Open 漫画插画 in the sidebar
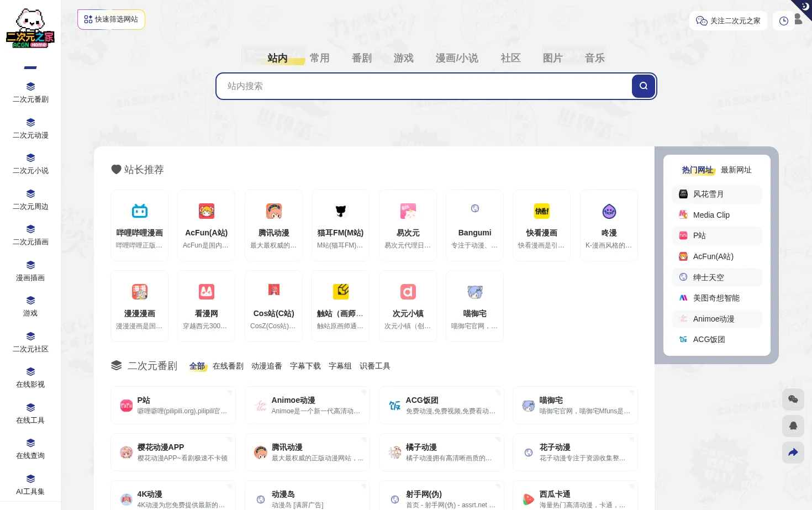812x510 pixels. click(30, 271)
